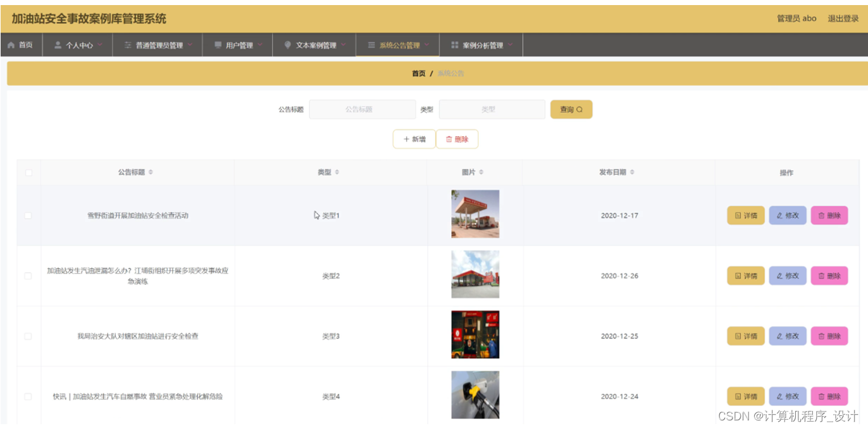Expand the 个人中心 dropdown arrow
The image size is (868, 428).
click(x=100, y=45)
